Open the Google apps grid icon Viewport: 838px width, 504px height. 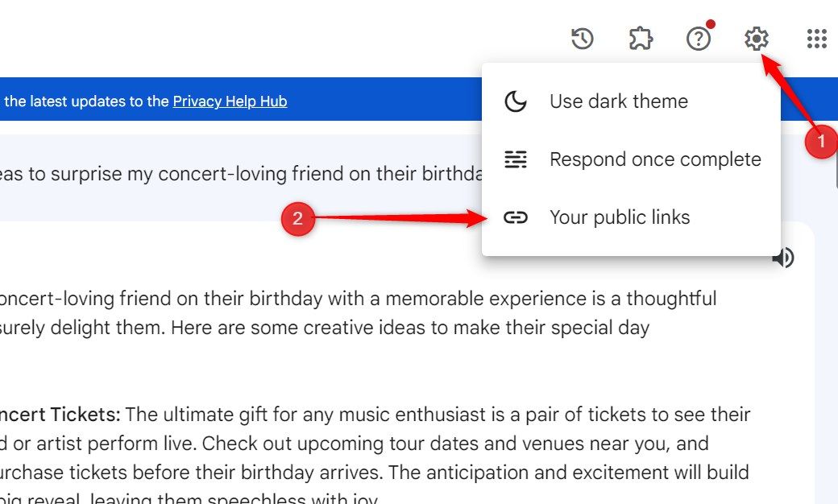pos(816,39)
